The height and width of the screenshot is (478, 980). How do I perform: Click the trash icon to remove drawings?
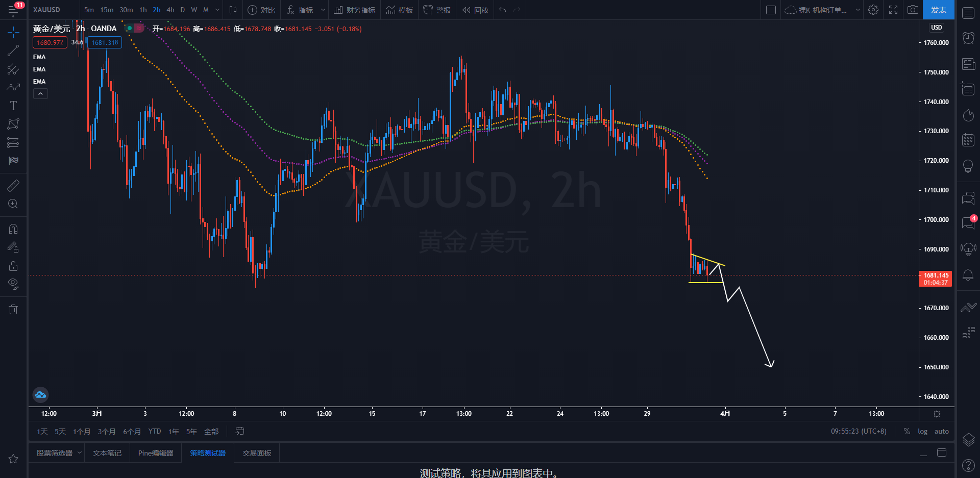13,309
